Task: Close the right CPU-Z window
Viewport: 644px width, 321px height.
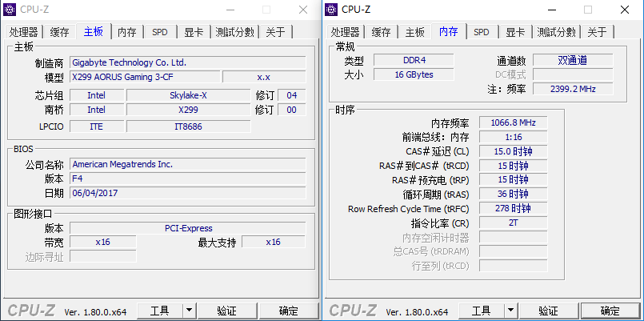Action: pyautogui.click(x=625, y=10)
